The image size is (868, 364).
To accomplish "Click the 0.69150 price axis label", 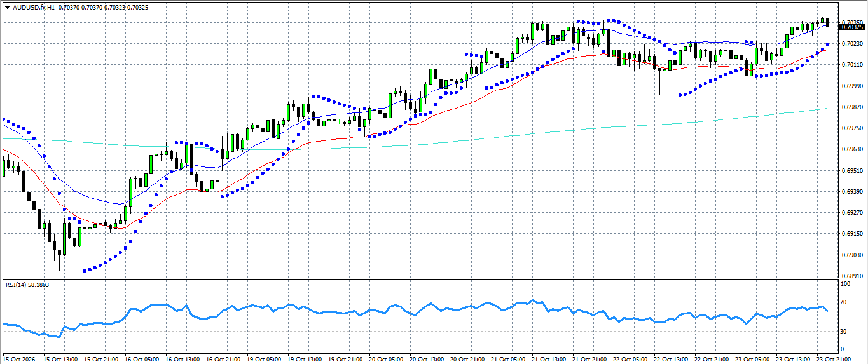I will [852, 234].
